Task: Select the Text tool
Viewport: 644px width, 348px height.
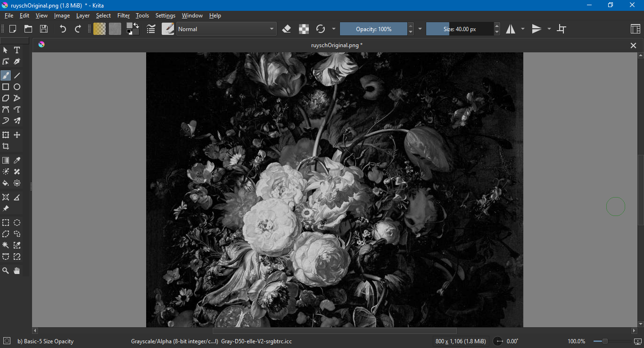Action: (17, 50)
